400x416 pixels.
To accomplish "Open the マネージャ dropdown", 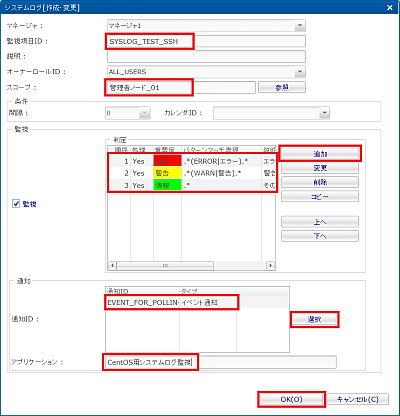I will (x=300, y=25).
